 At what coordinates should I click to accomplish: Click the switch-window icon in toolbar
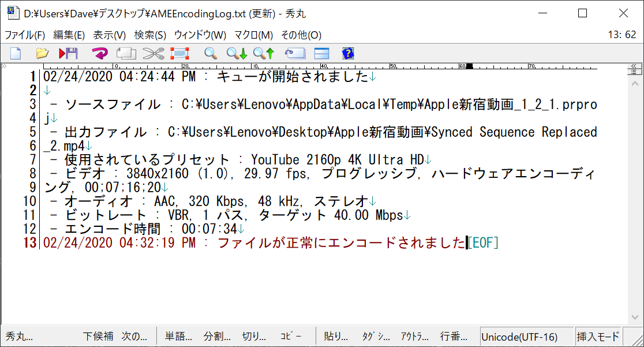(x=295, y=54)
